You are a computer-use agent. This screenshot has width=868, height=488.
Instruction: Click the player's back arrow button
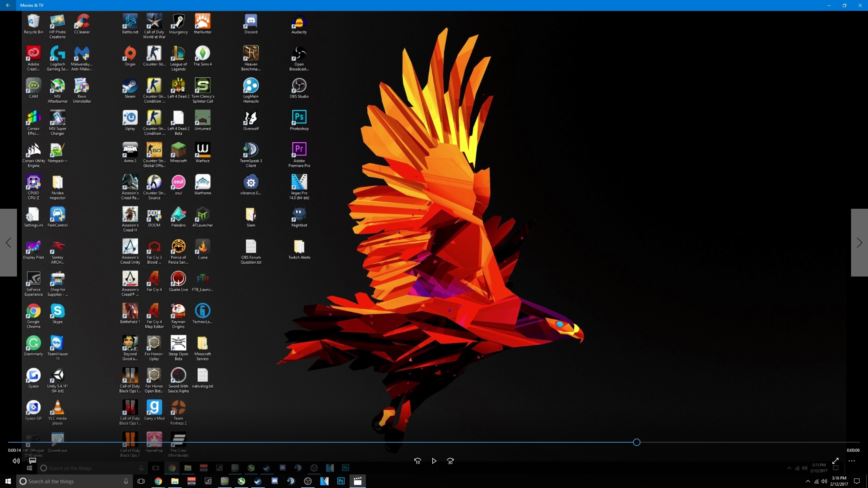(x=8, y=5)
